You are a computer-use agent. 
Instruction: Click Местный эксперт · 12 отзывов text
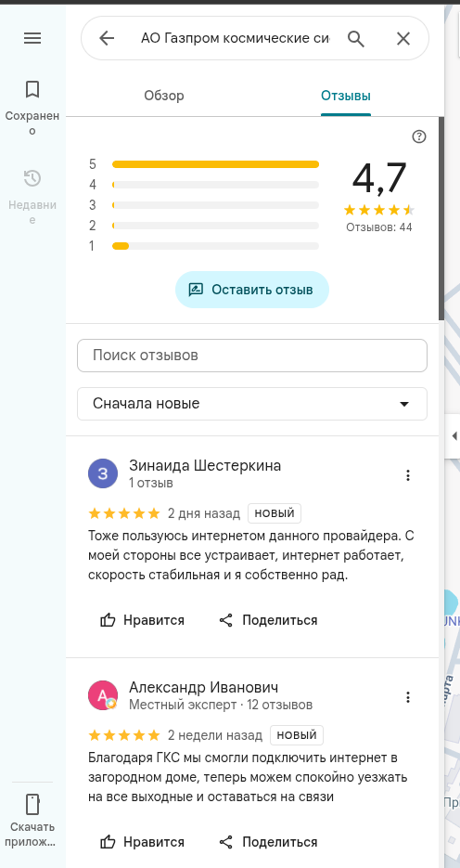[x=221, y=705]
